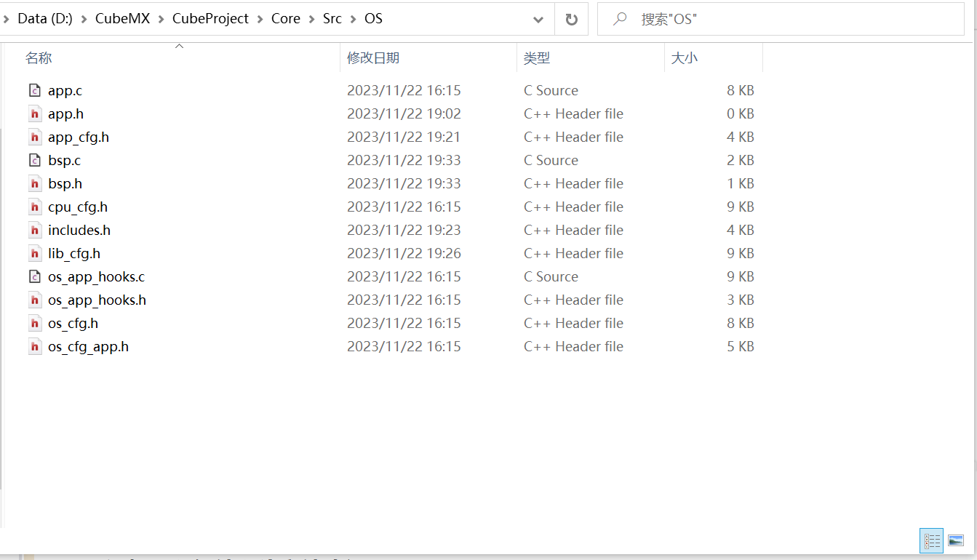The image size is (977, 560).
Task: Select the cpu_cfg.h file name
Action: pyautogui.click(x=78, y=207)
